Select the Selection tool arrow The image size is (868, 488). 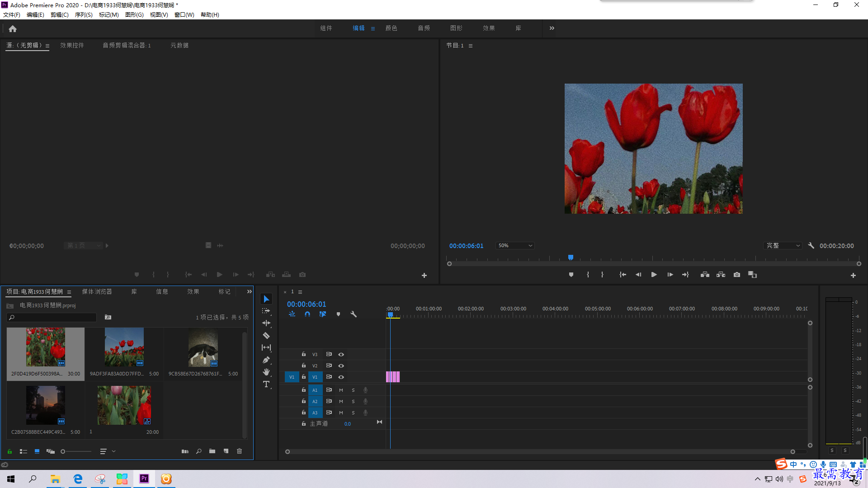pos(266,299)
